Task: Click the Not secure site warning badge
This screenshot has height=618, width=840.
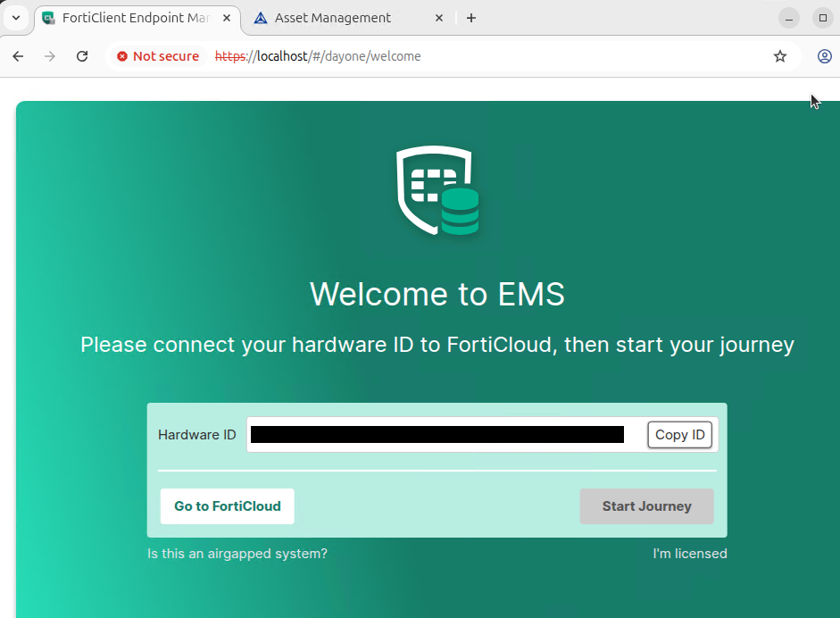Action: (x=158, y=56)
